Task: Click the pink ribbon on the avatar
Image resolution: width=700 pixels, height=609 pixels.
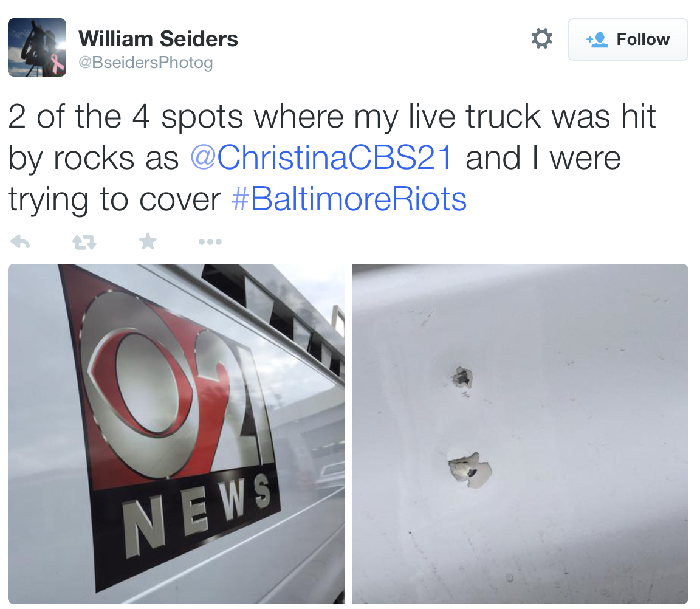Action: point(58,63)
